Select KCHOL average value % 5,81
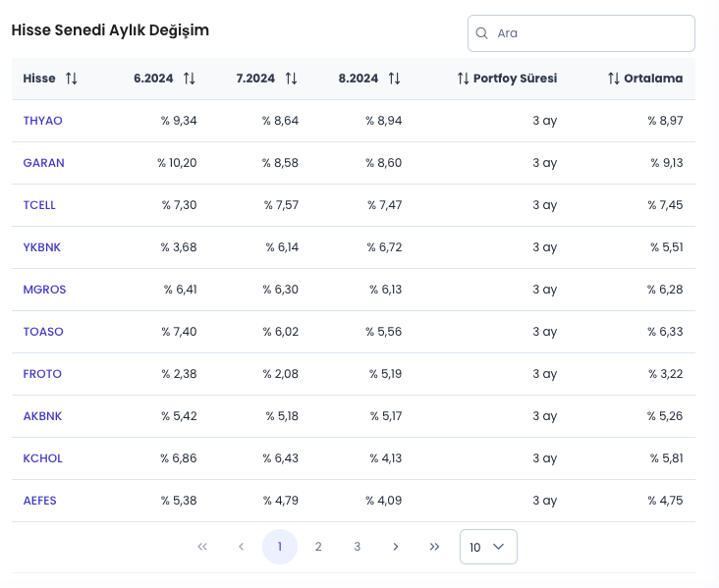The image size is (719, 588). pos(667,457)
